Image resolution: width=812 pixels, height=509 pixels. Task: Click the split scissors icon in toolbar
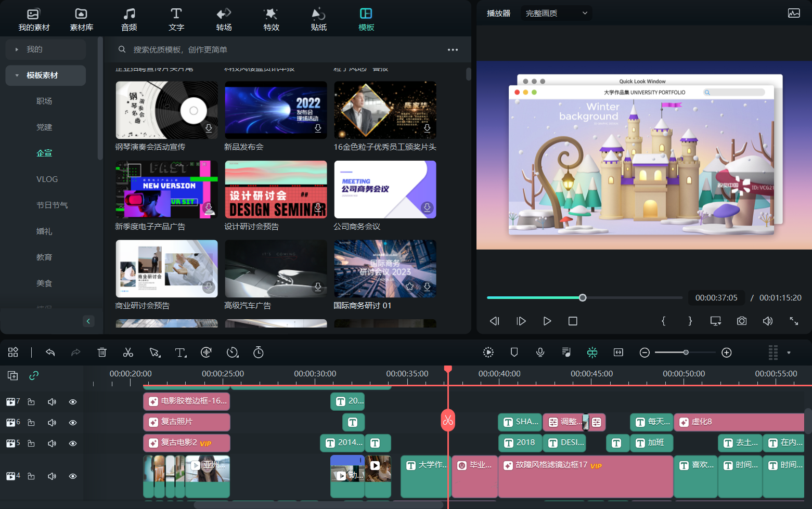(x=128, y=353)
